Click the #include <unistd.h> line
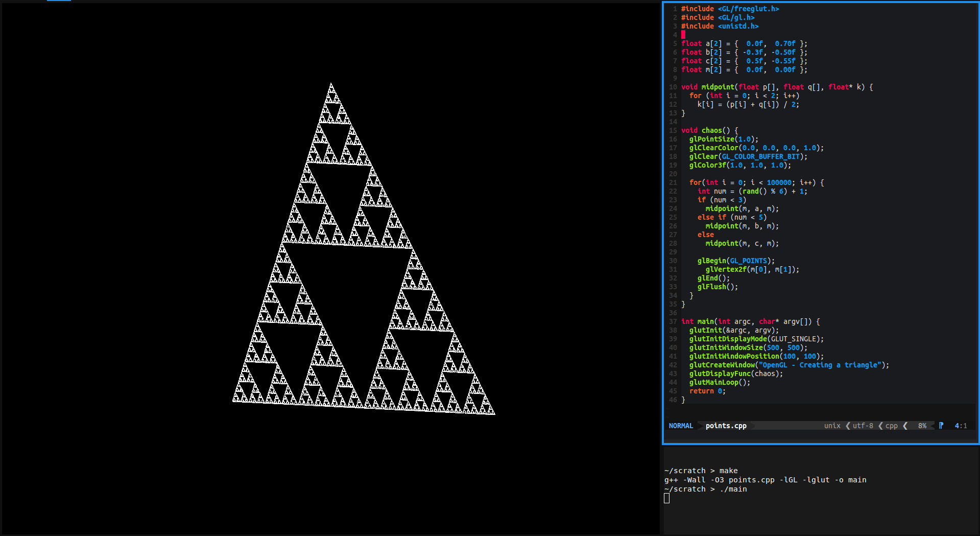The image size is (980, 536). pos(720,26)
